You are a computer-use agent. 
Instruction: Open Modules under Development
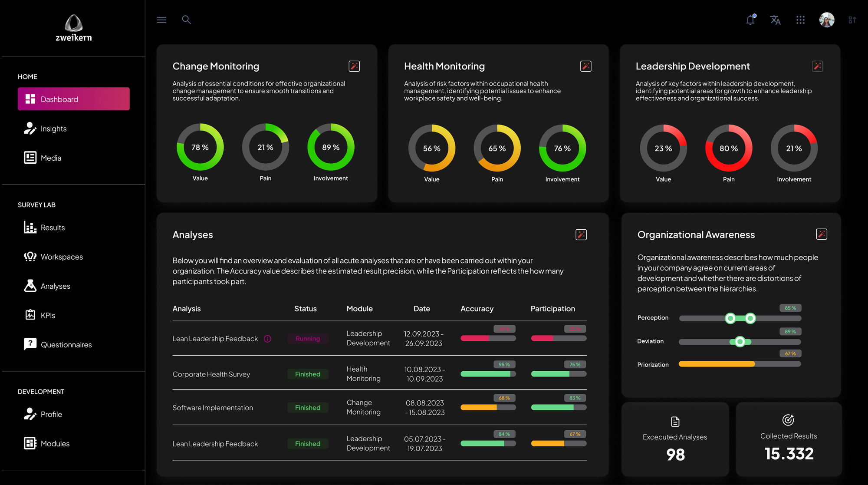pyautogui.click(x=55, y=443)
